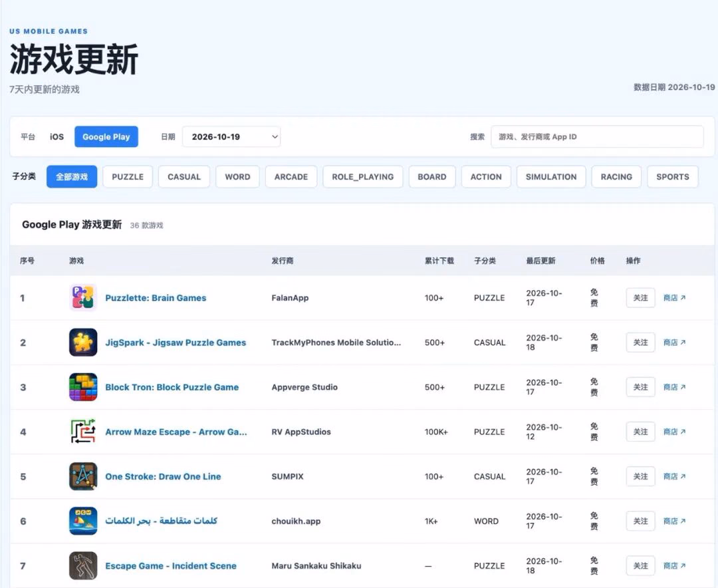Image resolution: width=718 pixels, height=588 pixels.
Task: Follow JigSpark with its 关注 button
Action: pos(640,343)
